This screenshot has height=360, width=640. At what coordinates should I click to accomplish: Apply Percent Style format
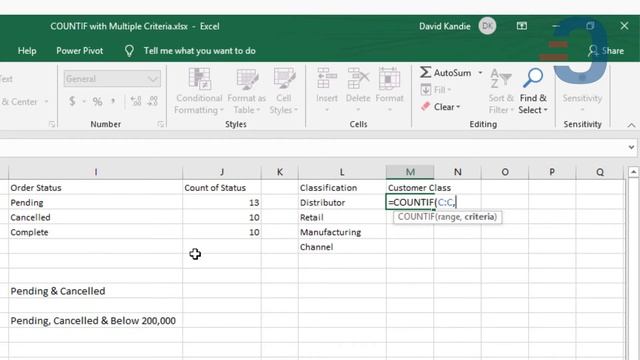tap(97, 101)
